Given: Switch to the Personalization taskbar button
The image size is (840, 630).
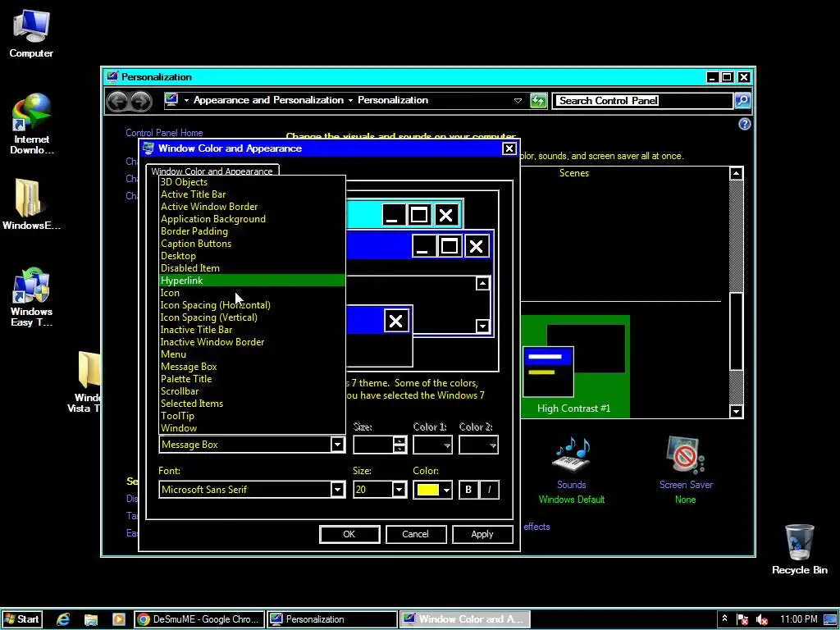Looking at the screenshot, I should (332, 619).
